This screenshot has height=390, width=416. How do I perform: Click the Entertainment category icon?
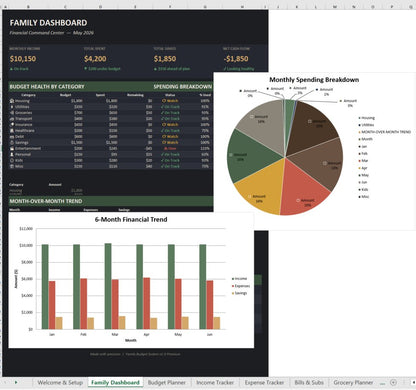click(x=12, y=148)
